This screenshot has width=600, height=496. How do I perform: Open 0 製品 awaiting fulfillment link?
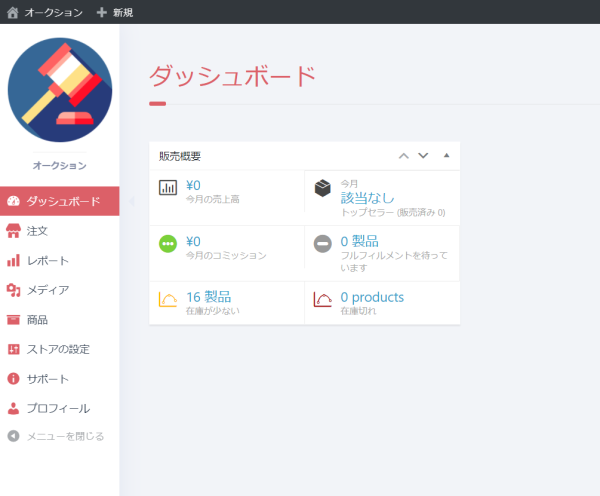(360, 241)
